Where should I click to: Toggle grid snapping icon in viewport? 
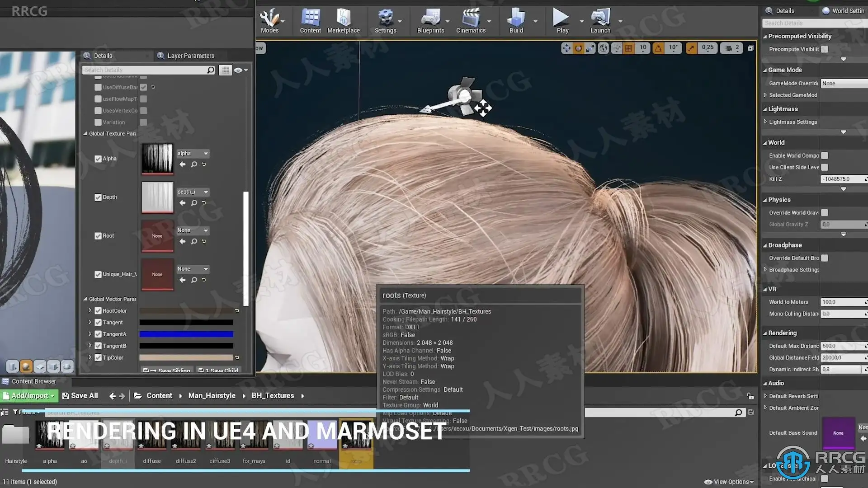[x=628, y=48]
